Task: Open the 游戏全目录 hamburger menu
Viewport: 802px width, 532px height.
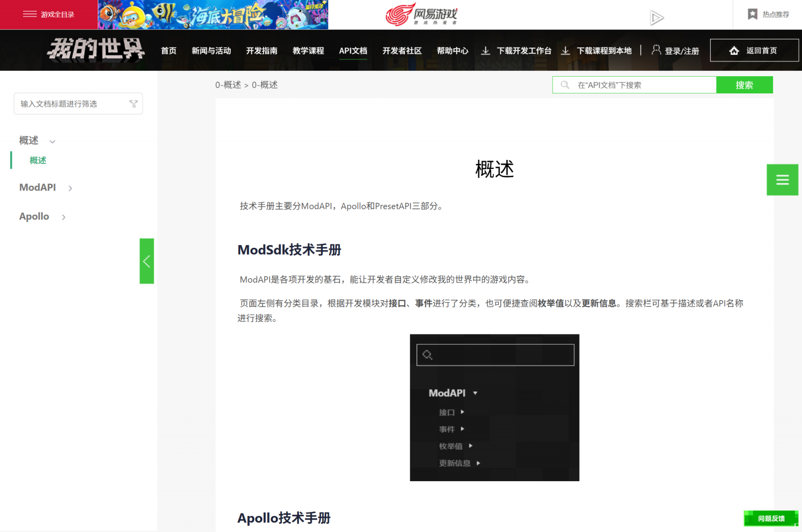Action: 48,14
